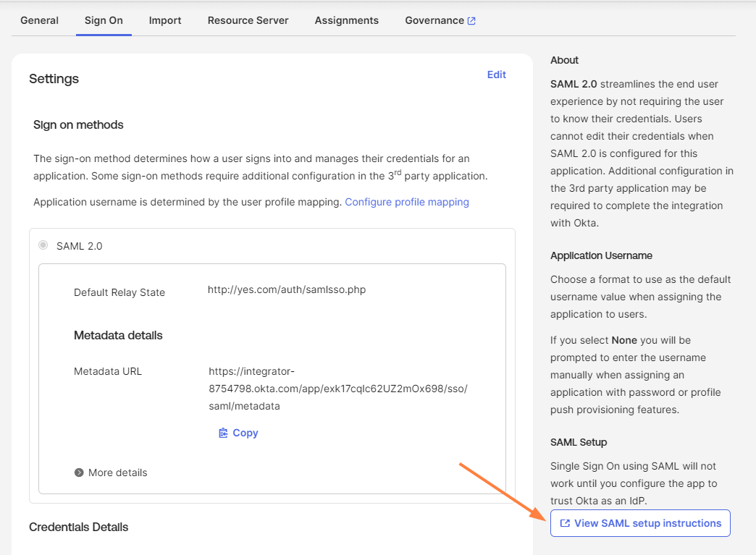
Task: Open the Resource Server tab
Action: click(248, 20)
